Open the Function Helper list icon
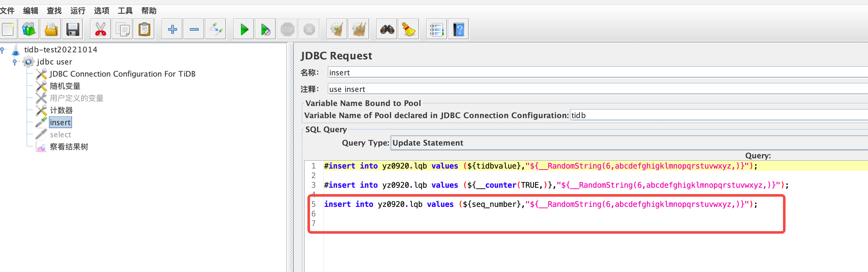868x272 pixels. (x=437, y=29)
